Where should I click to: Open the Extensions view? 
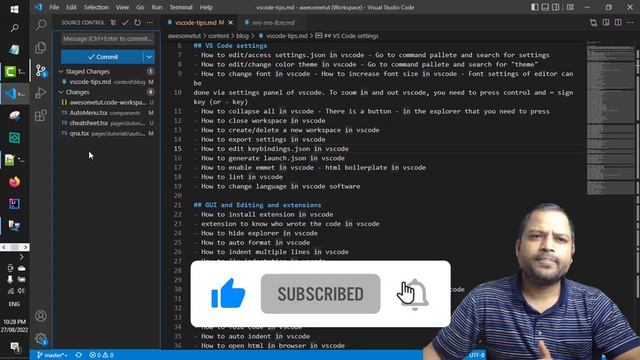coord(41,116)
